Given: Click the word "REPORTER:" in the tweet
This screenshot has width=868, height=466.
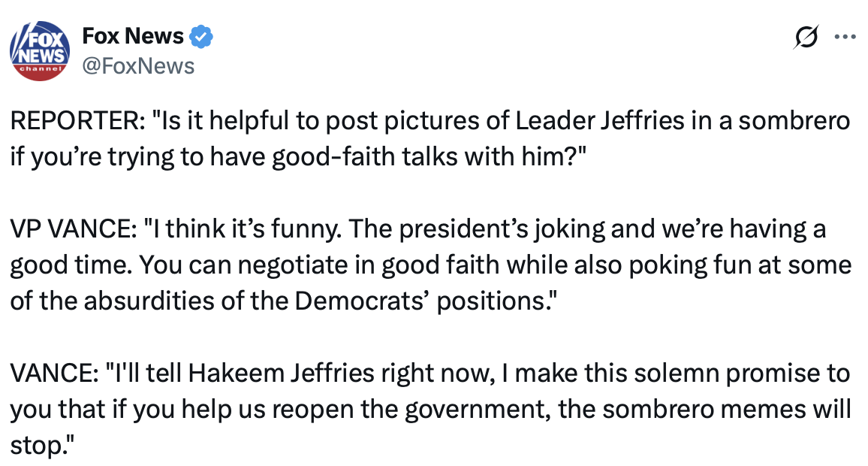Looking at the screenshot, I should click(x=69, y=123).
